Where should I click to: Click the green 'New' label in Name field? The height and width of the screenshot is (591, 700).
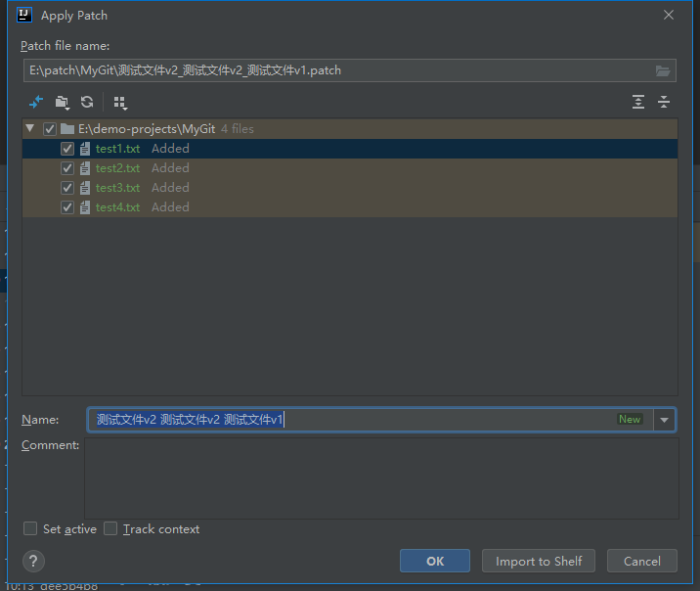pos(630,419)
